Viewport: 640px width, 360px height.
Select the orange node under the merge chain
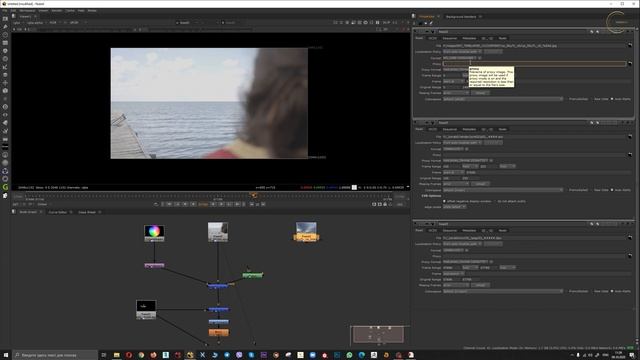[219, 332]
